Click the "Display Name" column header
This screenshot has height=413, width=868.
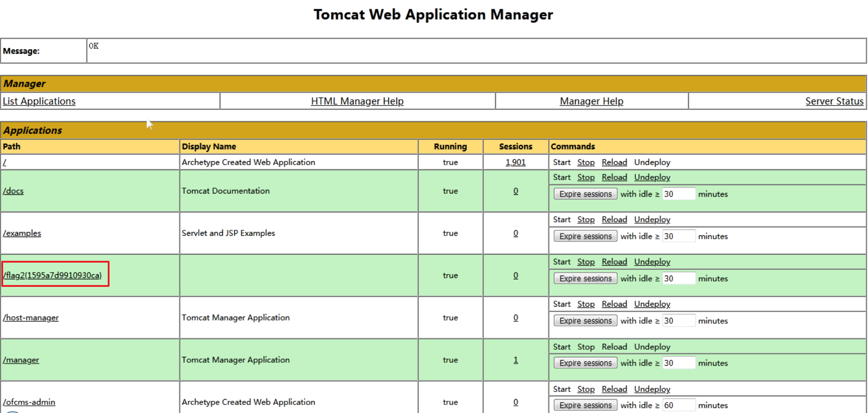tap(209, 146)
